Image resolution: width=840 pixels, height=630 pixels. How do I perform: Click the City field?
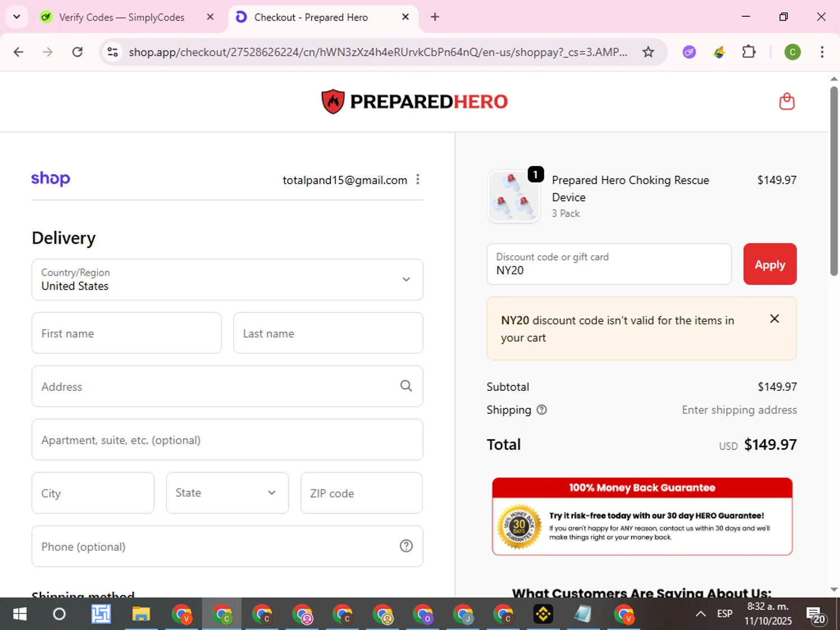[93, 493]
